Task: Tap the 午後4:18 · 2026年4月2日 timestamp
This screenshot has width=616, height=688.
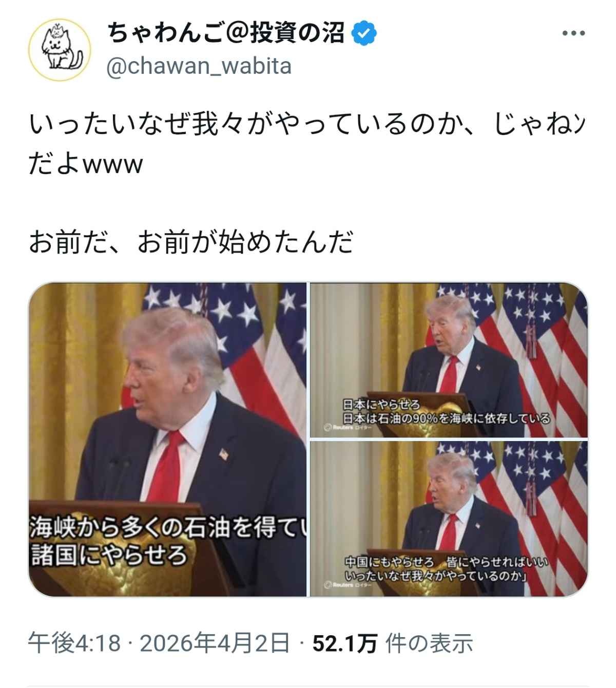Action: (159, 643)
